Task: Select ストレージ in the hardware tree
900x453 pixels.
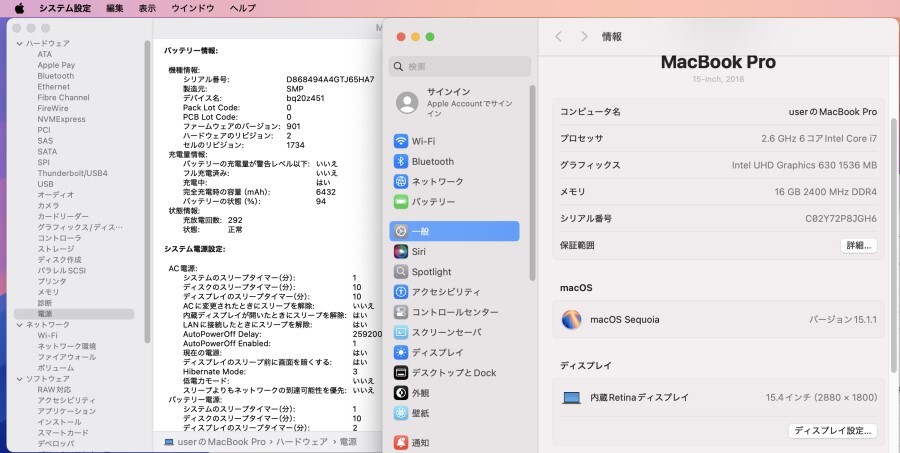Action: point(56,249)
